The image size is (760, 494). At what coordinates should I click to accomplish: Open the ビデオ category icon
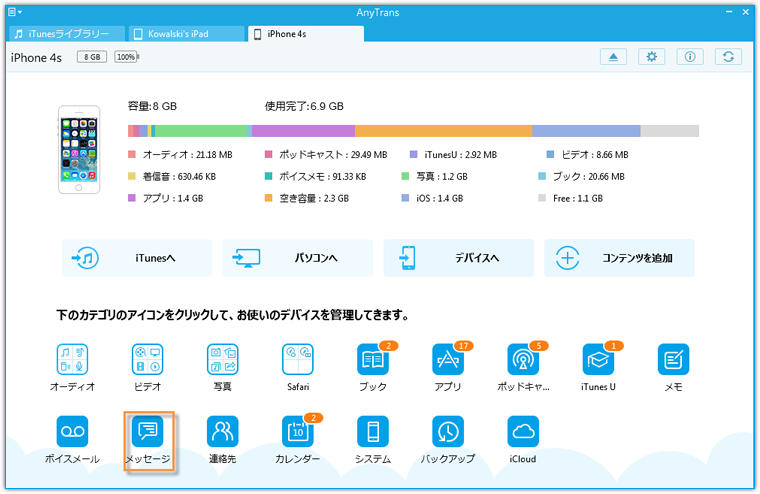147,359
